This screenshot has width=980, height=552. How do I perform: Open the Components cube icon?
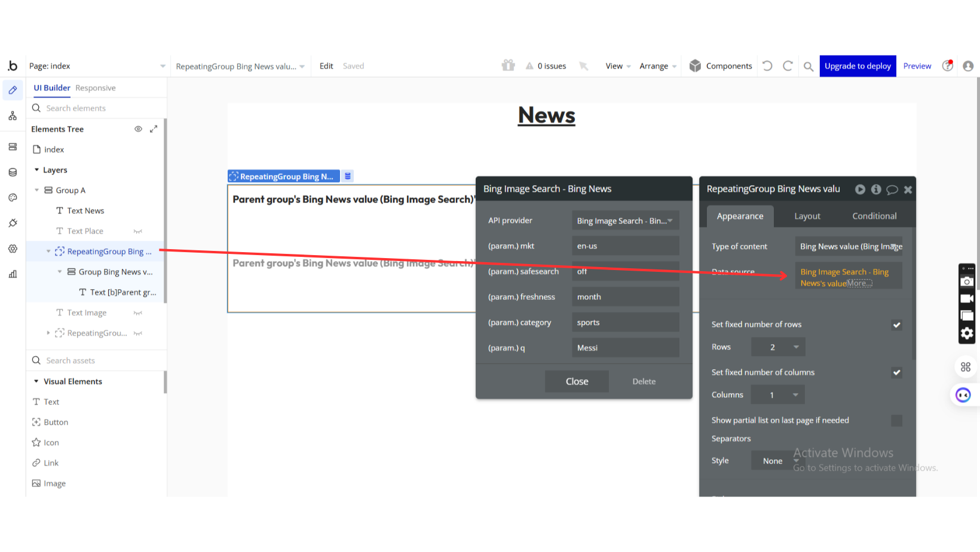[x=694, y=66]
